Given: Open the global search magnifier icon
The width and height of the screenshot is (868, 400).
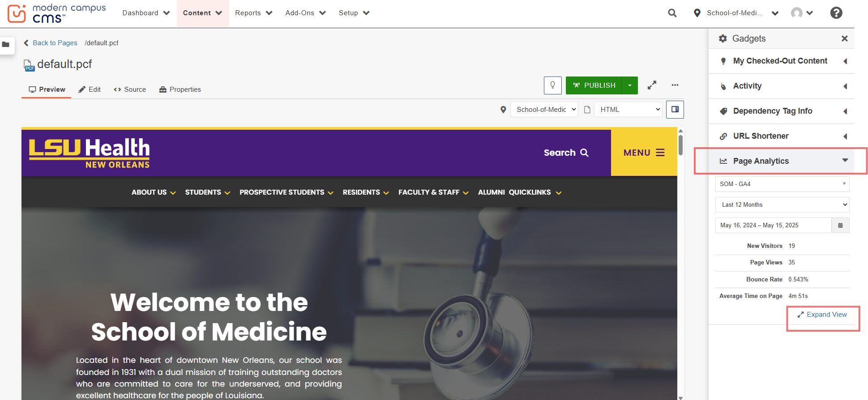Looking at the screenshot, I should coord(672,13).
